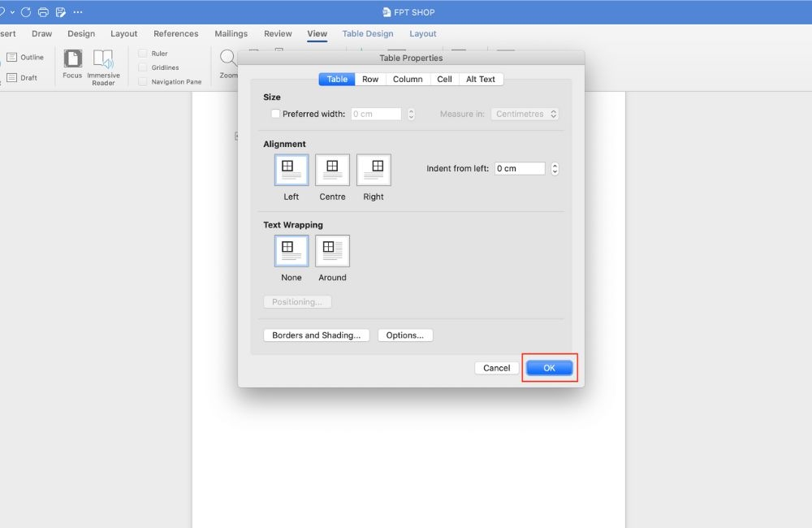812x528 pixels.
Task: Select Left table alignment icon
Action: click(x=291, y=170)
